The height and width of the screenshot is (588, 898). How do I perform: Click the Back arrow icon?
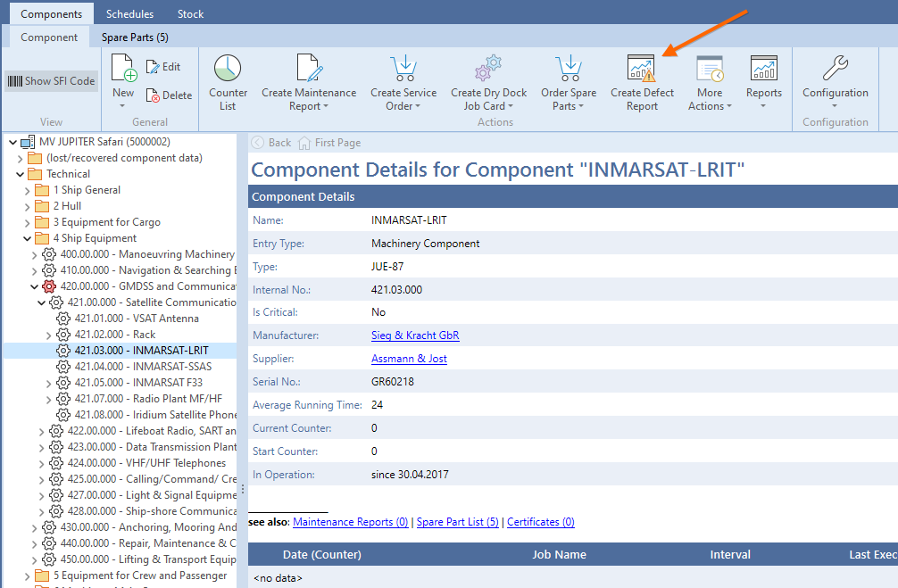pyautogui.click(x=258, y=143)
